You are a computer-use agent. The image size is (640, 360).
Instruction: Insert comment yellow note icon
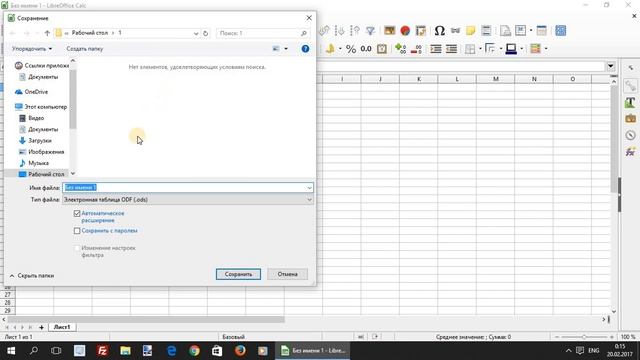point(471,31)
